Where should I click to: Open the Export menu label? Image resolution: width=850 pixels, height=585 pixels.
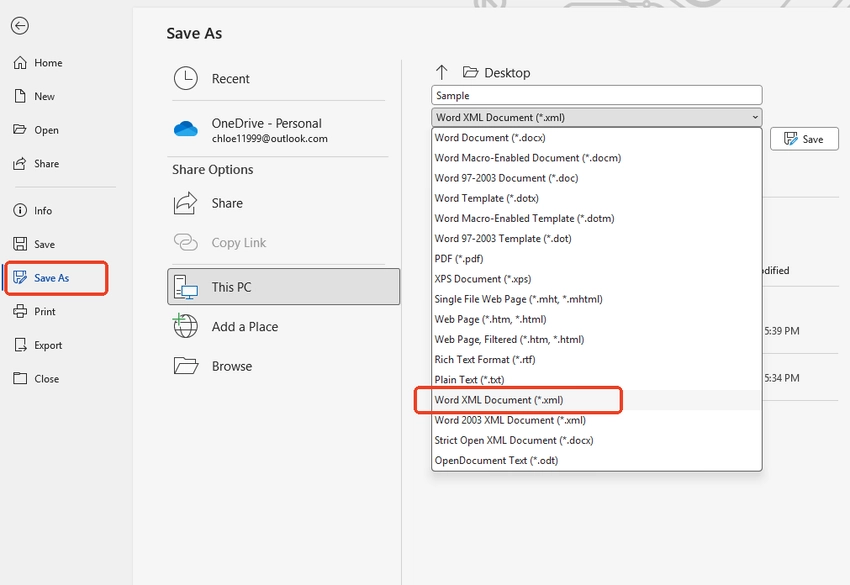pos(48,345)
